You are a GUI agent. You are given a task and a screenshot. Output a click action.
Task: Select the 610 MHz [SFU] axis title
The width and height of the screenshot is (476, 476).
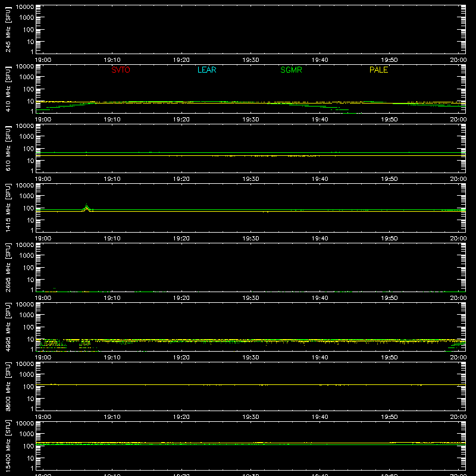tap(8, 148)
